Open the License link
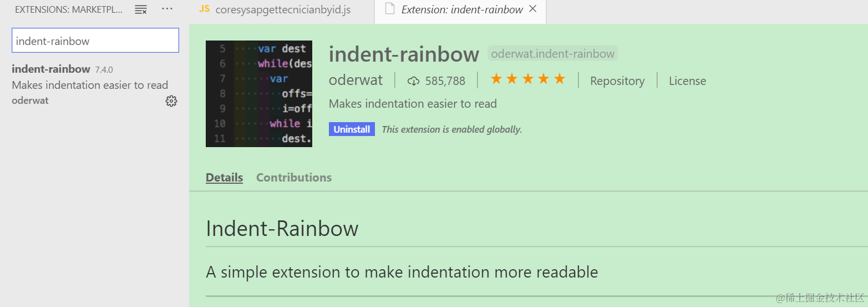868x307 pixels. pyautogui.click(x=687, y=81)
